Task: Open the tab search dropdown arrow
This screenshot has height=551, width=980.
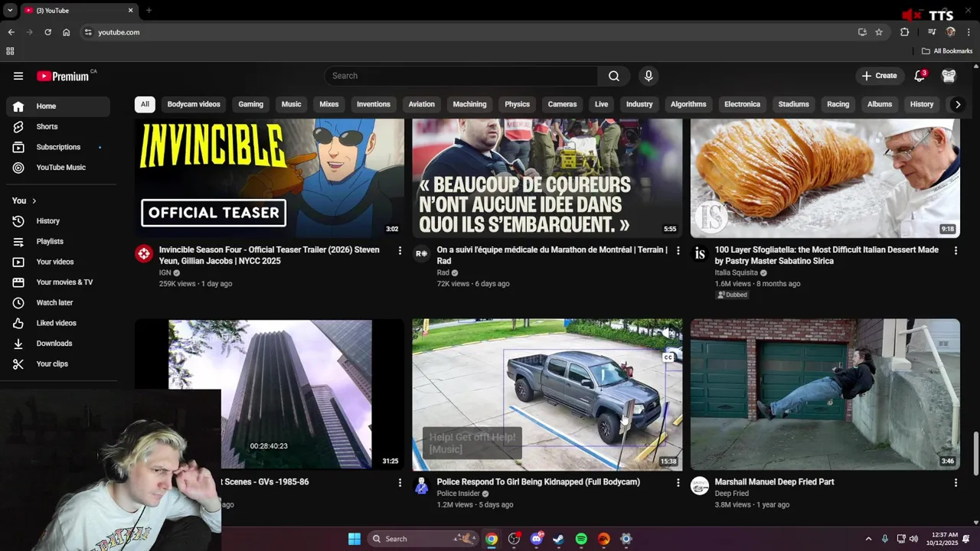Action: (10, 11)
